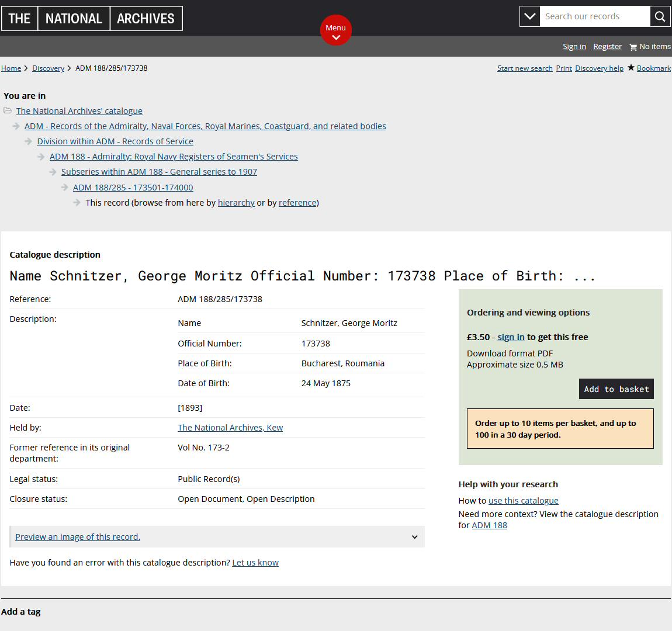This screenshot has height=631, width=672.
Task: Expand Preview an image of this record
Action: (x=78, y=537)
